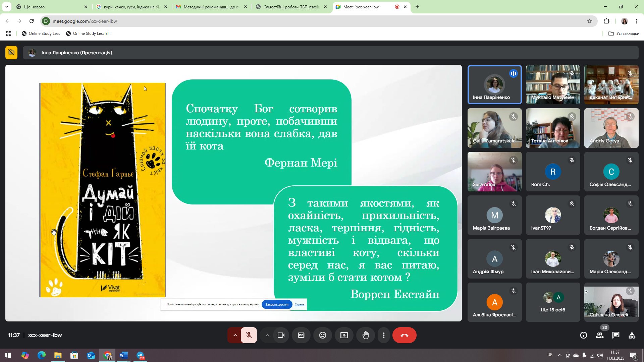Screen dimensions: 644x362
Task: Open the tab search dropdown
Action: pos(6,7)
